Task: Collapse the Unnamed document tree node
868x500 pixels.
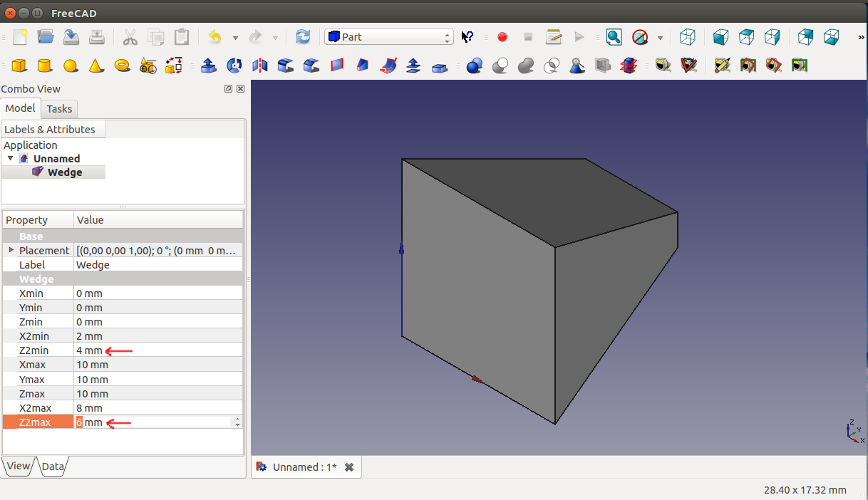Action: pos(10,158)
